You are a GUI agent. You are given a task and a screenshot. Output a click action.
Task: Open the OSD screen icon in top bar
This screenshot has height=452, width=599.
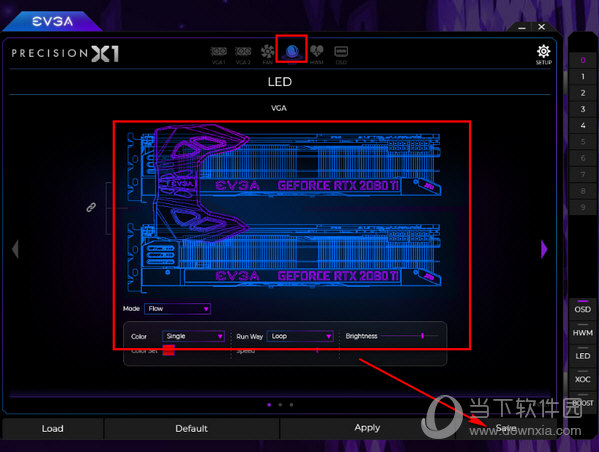coord(341,55)
